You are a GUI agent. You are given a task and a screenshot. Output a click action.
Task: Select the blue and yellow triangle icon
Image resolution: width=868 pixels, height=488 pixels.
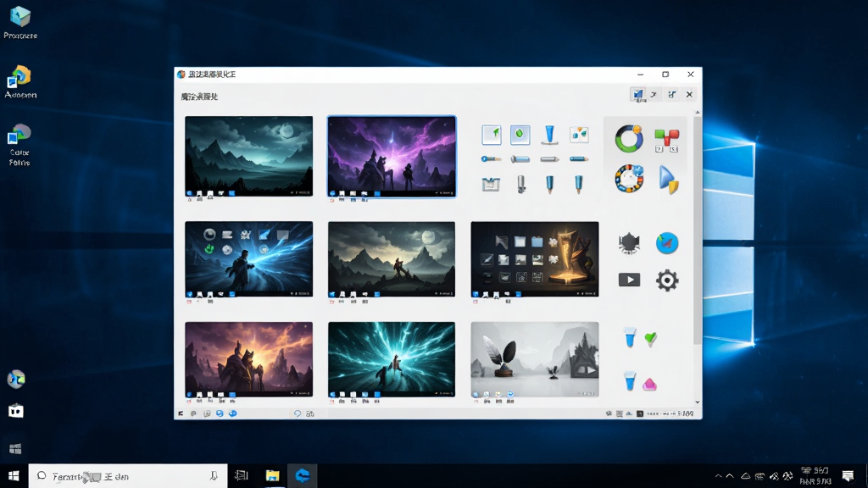[668, 180]
